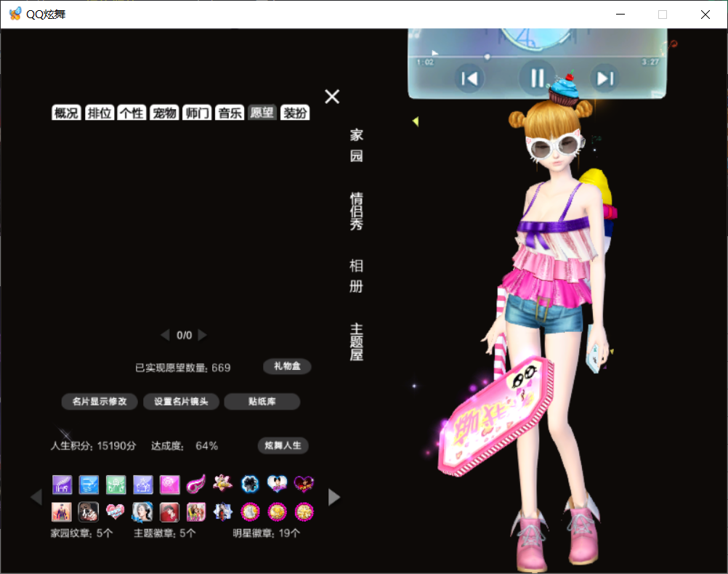Click the blue diamond star badge
728x574 pixels.
click(223, 512)
